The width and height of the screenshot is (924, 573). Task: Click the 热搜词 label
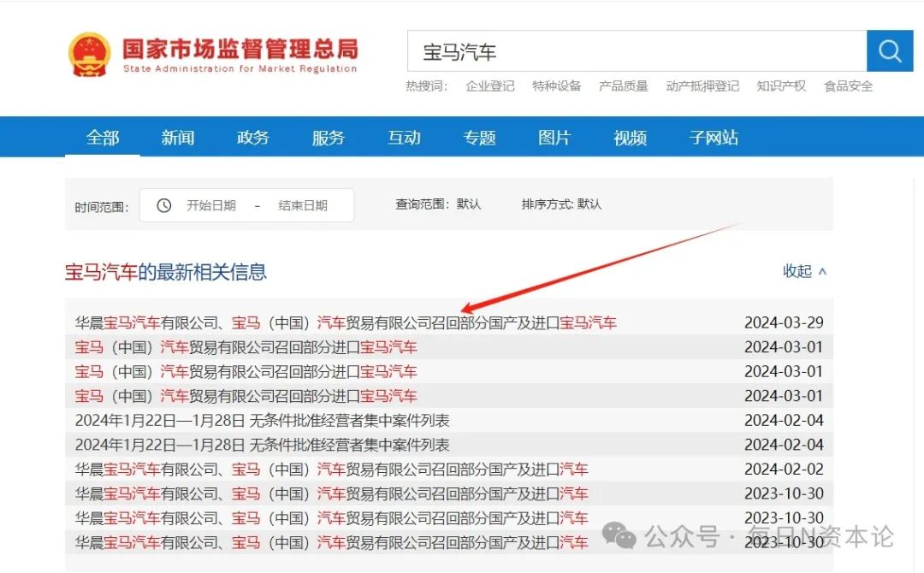coord(427,86)
